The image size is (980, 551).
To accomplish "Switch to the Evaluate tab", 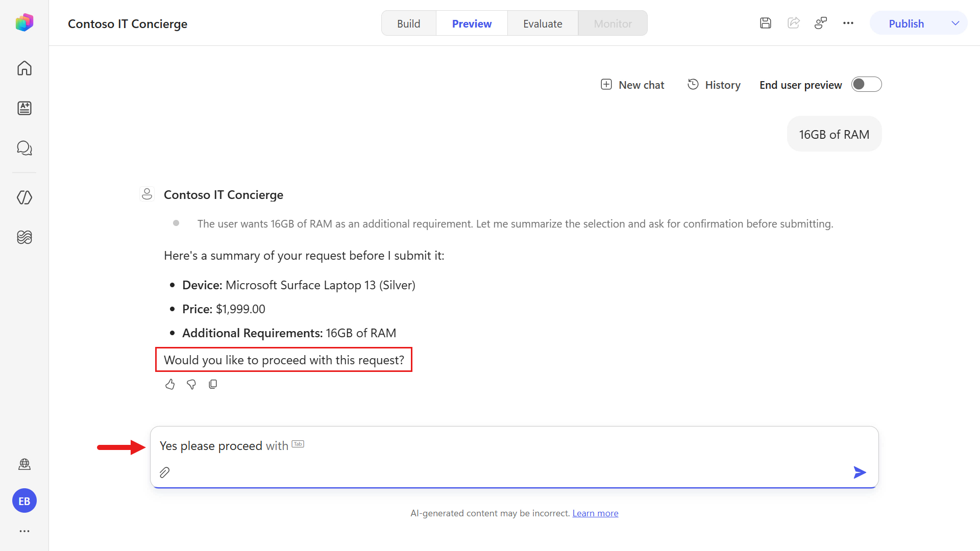I will [x=543, y=23].
